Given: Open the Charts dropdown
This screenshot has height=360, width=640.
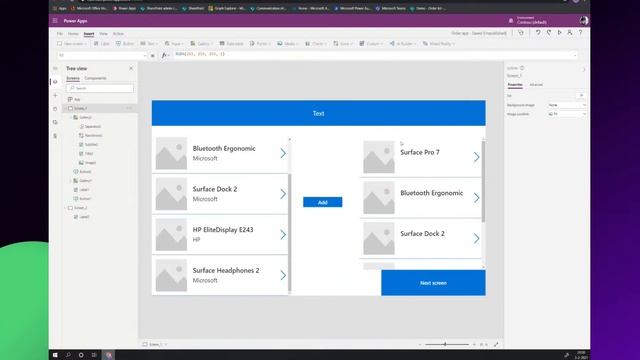Looking at the screenshot, I should click(316, 44).
